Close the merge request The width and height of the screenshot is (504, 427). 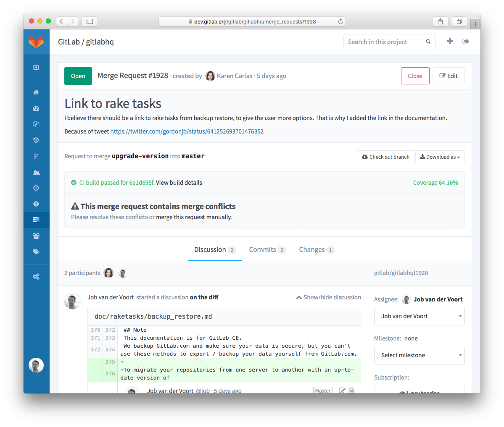tap(415, 76)
